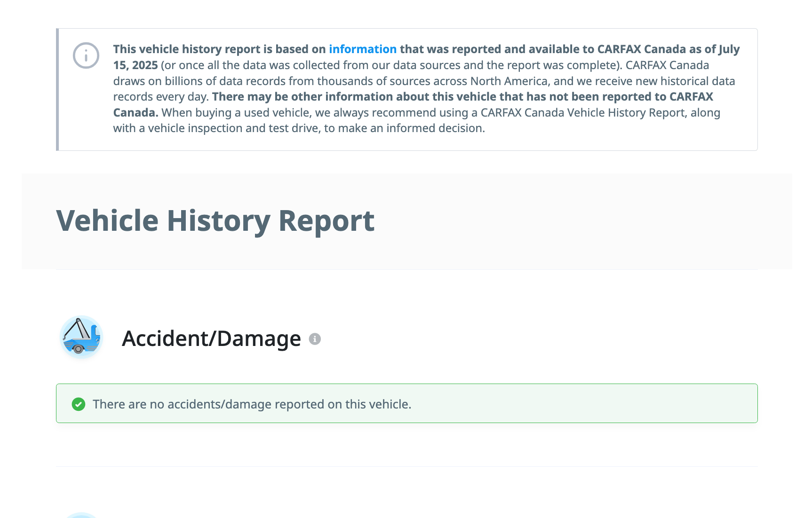The width and height of the screenshot is (812, 518).
Task: Click the green no-accidents status banner
Action: coord(565,403)
